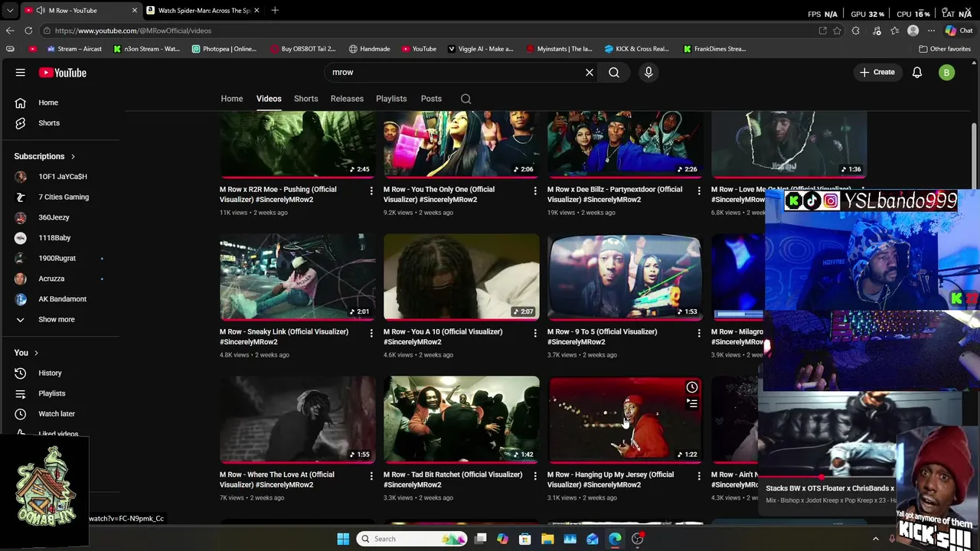This screenshot has width=980, height=551.
Task: Open options for Hanging Up My Jersey video
Action: coord(698,475)
